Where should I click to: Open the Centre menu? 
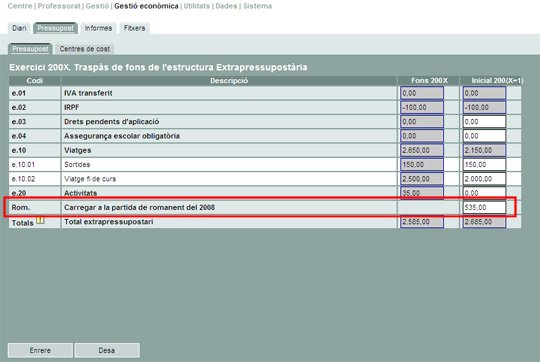coord(20,6)
